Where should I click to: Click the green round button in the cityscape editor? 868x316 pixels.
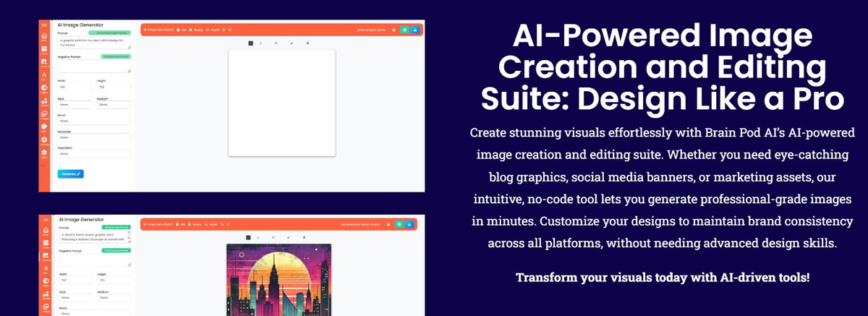pyautogui.click(x=399, y=224)
